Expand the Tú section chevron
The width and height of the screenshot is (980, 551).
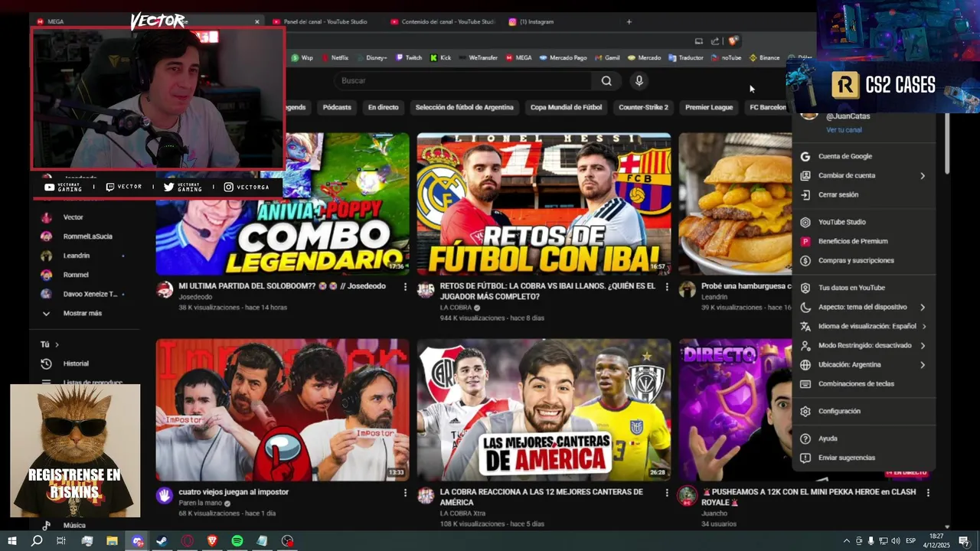tap(57, 345)
